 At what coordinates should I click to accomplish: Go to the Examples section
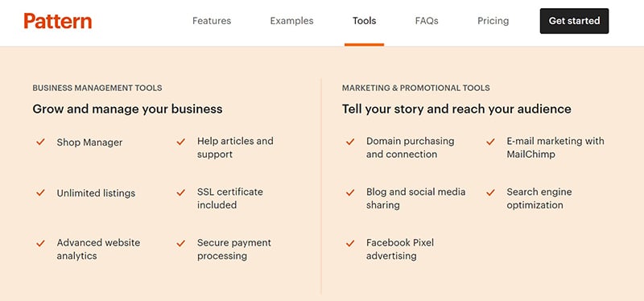pyautogui.click(x=291, y=21)
